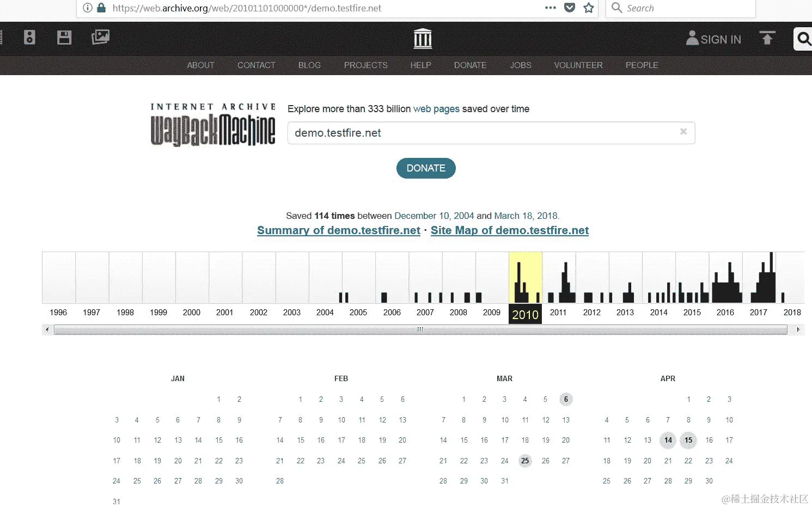Click day 30 in the April calendar

pyautogui.click(x=709, y=481)
